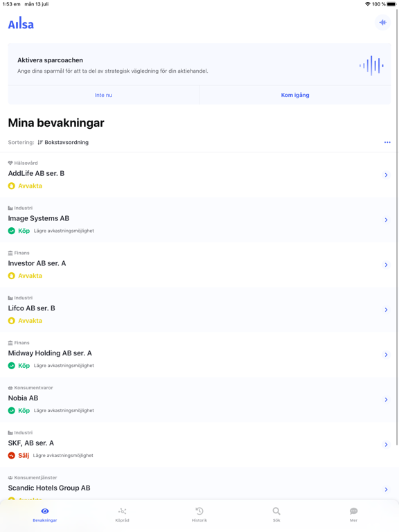Screen dimensions: 399x532
Task: Click the Nobia Köp status icon
Action: point(12,411)
